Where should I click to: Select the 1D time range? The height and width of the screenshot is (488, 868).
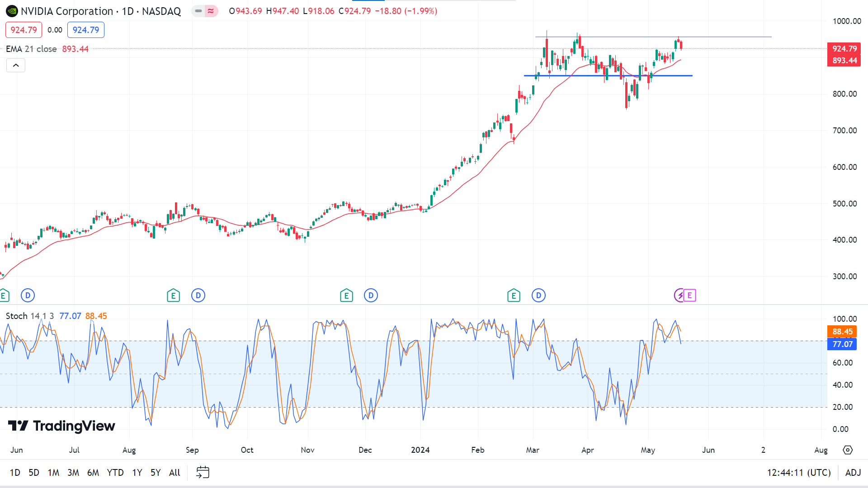15,472
